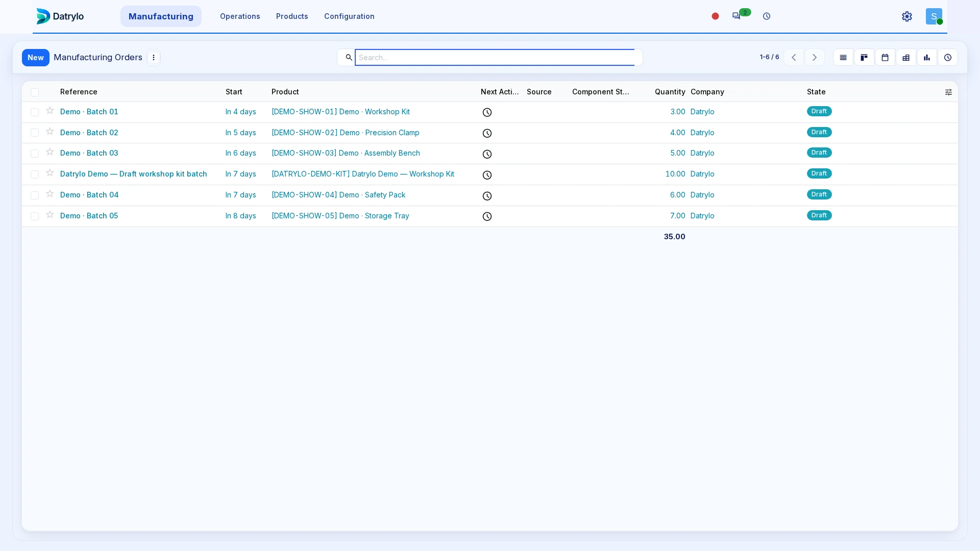Tick checkbox for Demo · Batch 03
The height and width of the screenshot is (551, 980).
coord(35,154)
